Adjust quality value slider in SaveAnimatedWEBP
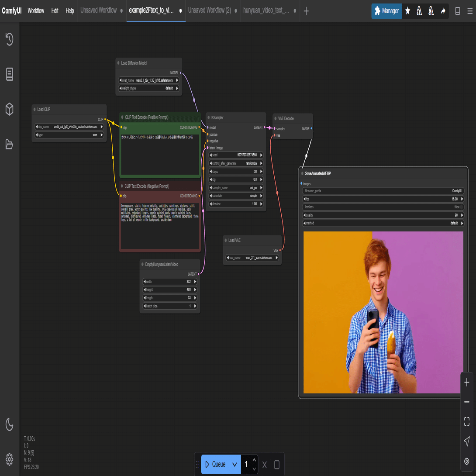This screenshot has height=476, width=476. (x=383, y=215)
